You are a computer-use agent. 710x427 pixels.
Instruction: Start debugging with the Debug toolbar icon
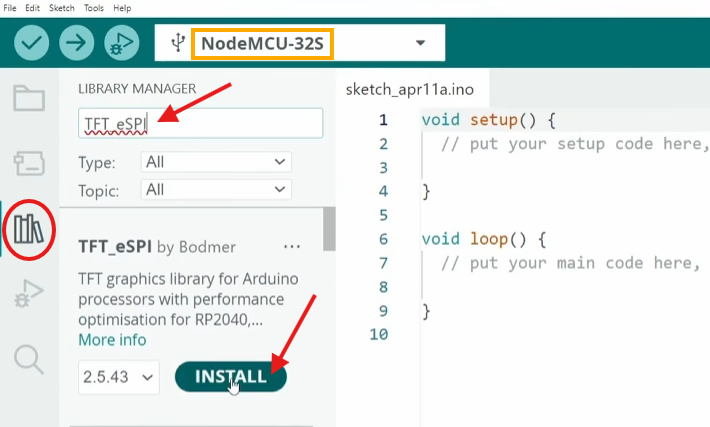coord(118,43)
